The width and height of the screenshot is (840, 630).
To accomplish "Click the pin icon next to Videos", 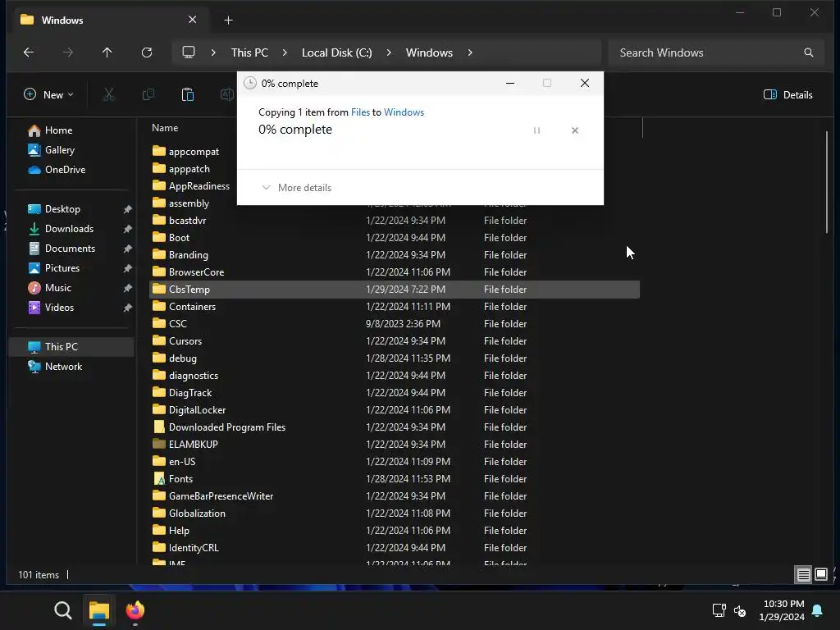I will (127, 308).
